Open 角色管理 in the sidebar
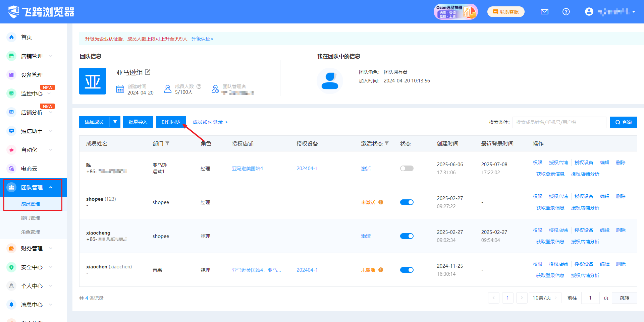This screenshot has height=322, width=644. 31,232
